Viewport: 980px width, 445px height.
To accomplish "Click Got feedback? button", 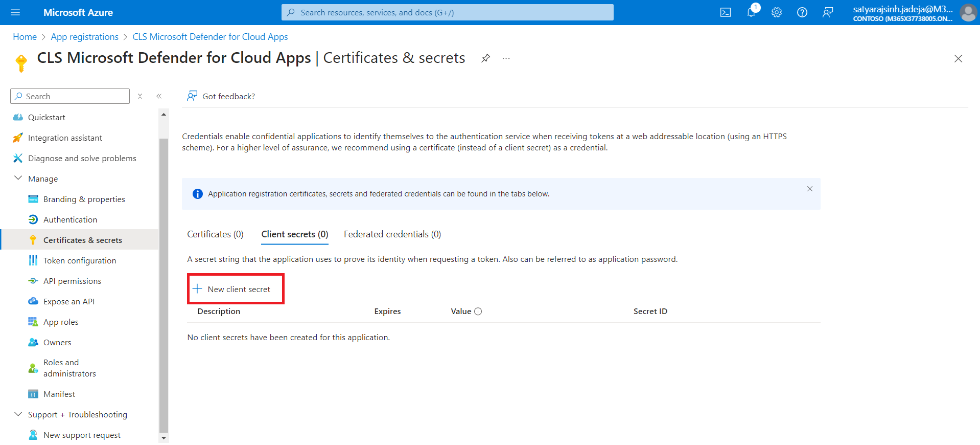I will point(221,96).
